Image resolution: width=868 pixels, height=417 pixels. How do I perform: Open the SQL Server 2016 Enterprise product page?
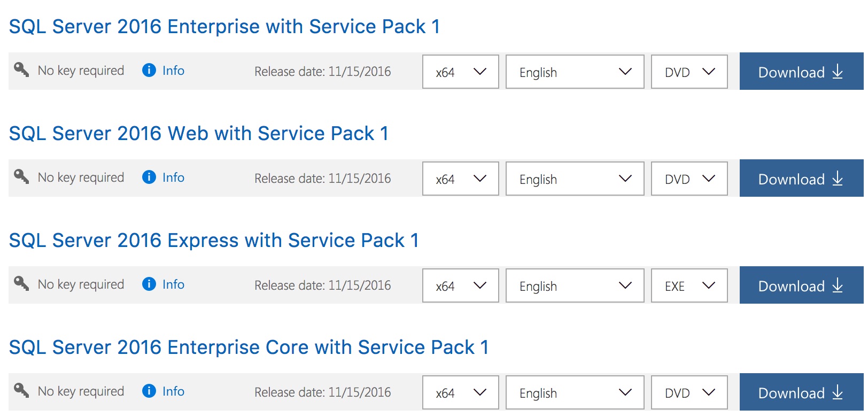click(x=224, y=26)
